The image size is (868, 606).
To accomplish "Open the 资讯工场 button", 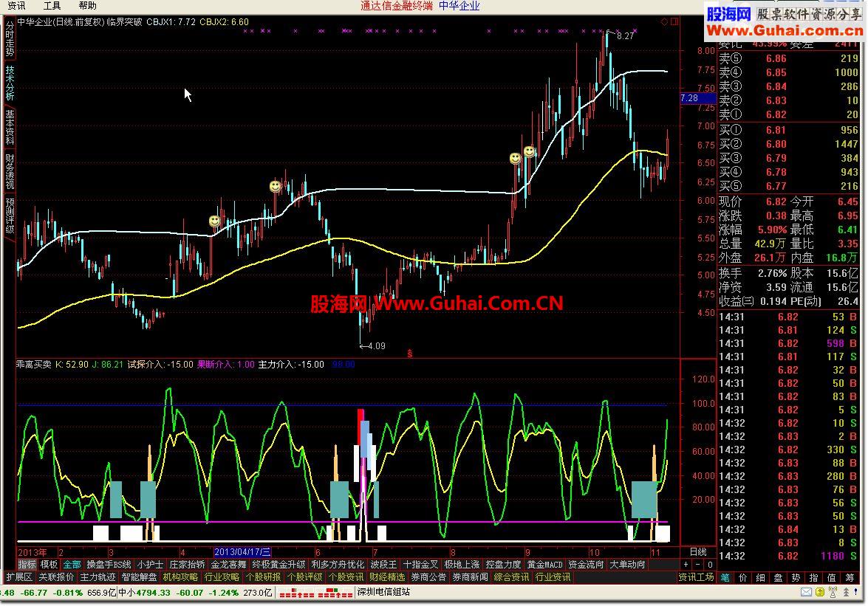I will click(x=696, y=577).
